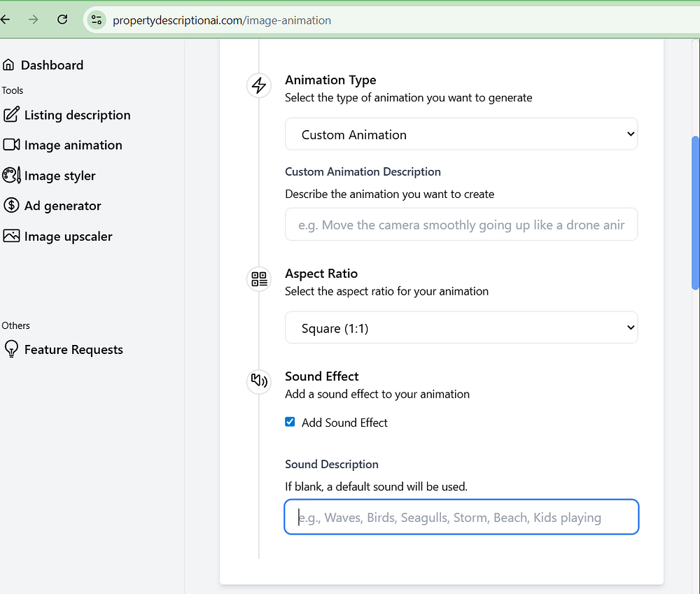Click the Listing description pencil icon
This screenshot has height=594, width=700.
coord(11,115)
